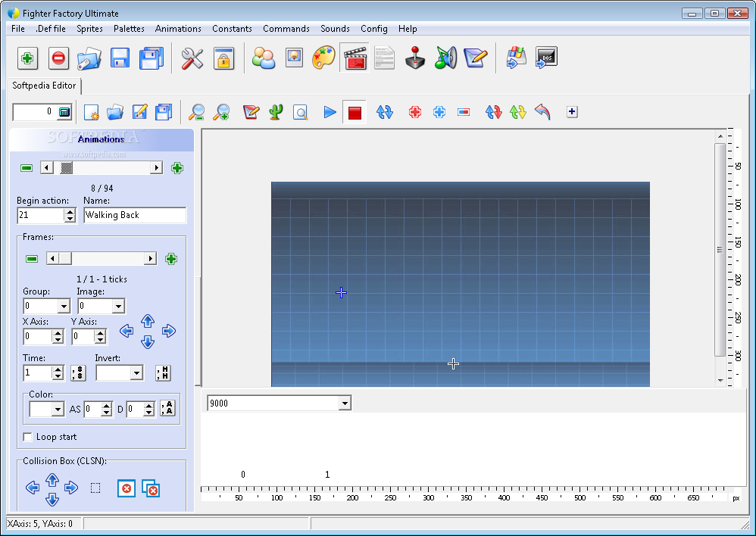Open the Commands joystick icon
This screenshot has height=536, width=756.
(x=415, y=58)
